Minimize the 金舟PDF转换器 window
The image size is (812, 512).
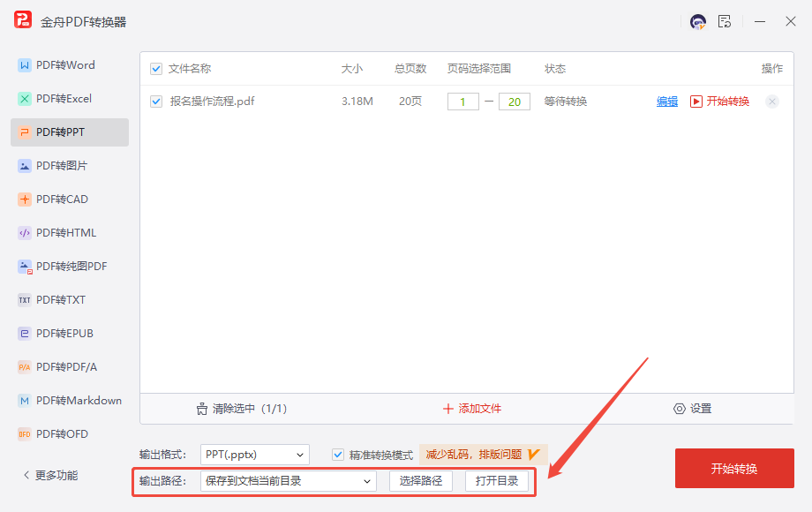(760, 22)
